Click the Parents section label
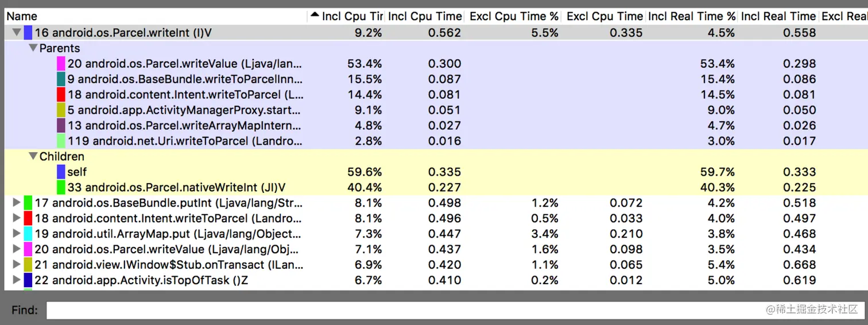The image size is (868, 325). click(60, 48)
